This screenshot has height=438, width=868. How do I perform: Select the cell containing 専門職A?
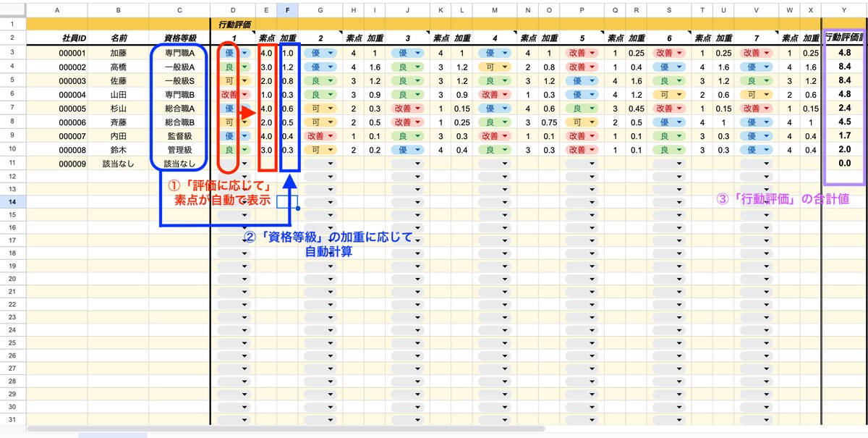179,53
